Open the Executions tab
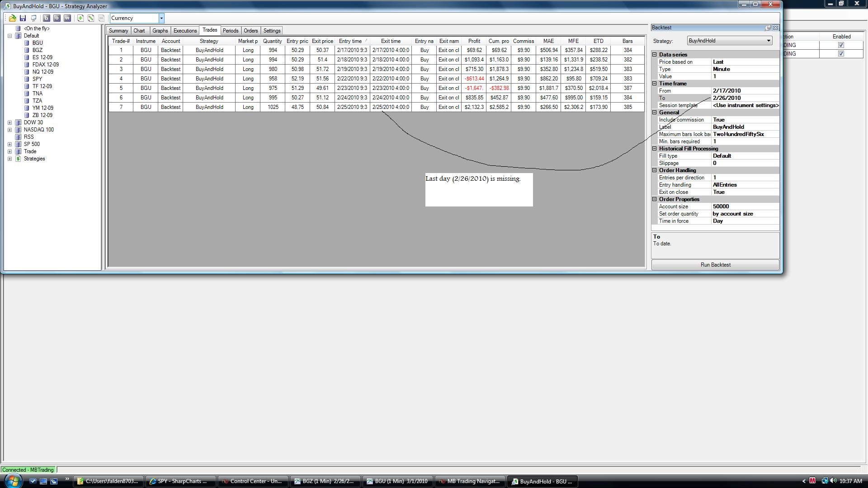Image resolution: width=868 pixels, height=488 pixels. (x=185, y=31)
